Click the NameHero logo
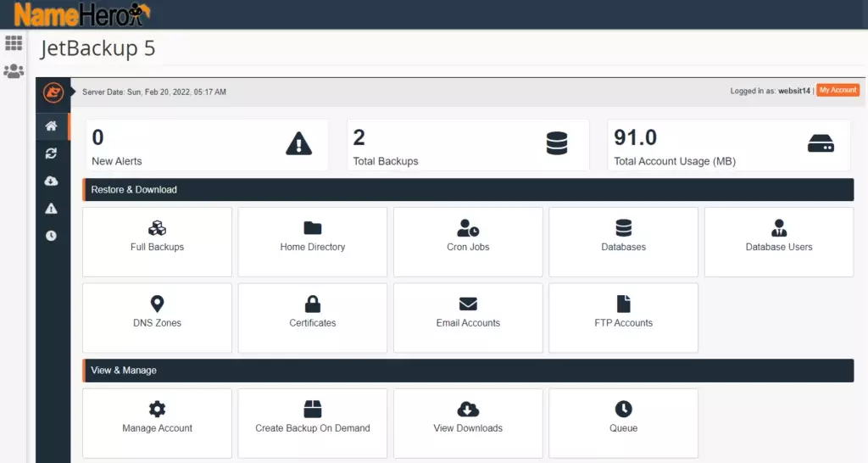Image resolution: width=868 pixels, height=463 pixels. pyautogui.click(x=82, y=14)
